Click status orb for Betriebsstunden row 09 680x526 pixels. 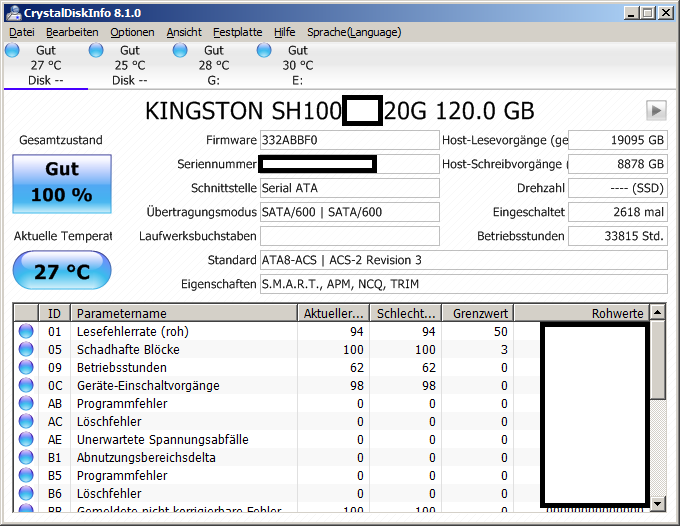tap(26, 367)
